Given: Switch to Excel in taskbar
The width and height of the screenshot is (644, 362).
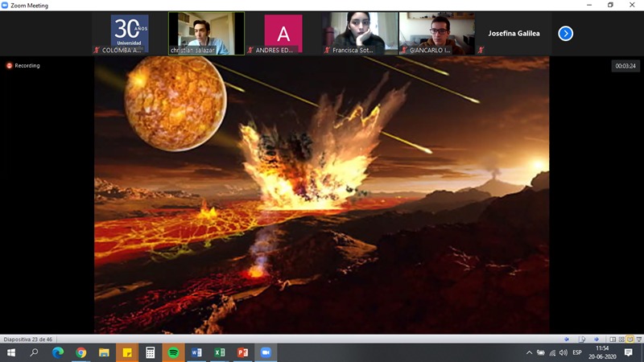Looking at the screenshot, I should (x=219, y=352).
